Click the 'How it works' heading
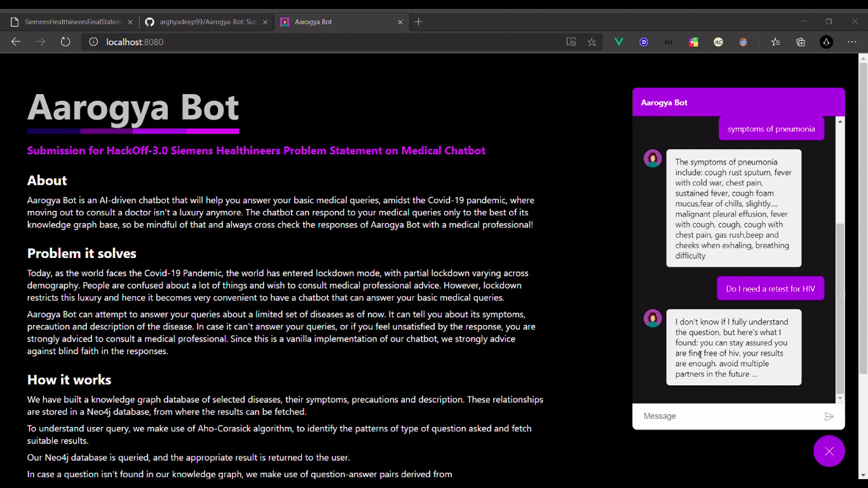The height and width of the screenshot is (488, 868). tap(69, 380)
